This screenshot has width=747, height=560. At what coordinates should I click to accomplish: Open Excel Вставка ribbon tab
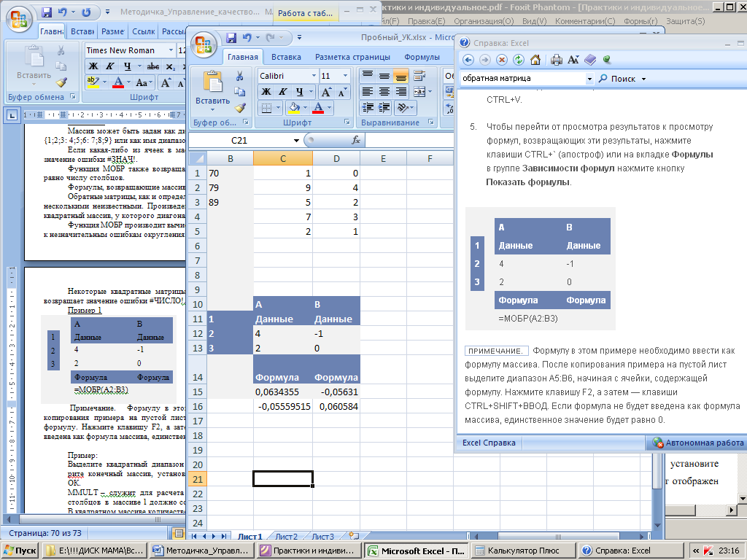point(286,57)
